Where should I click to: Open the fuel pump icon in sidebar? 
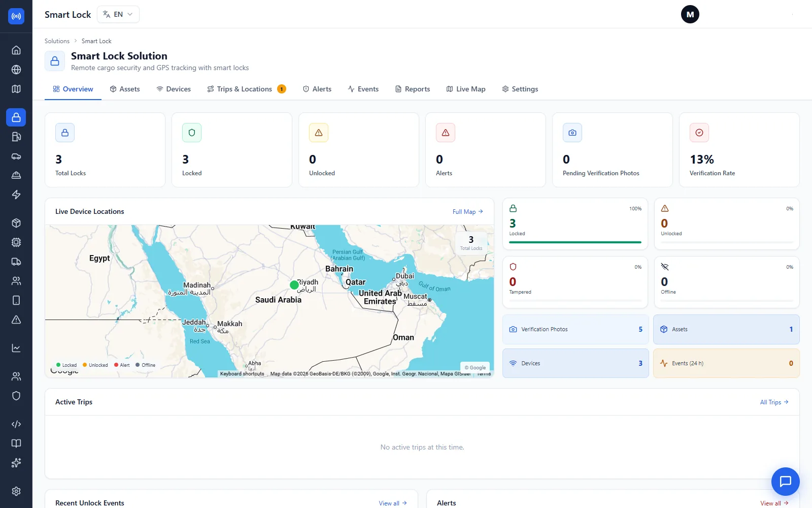16,137
